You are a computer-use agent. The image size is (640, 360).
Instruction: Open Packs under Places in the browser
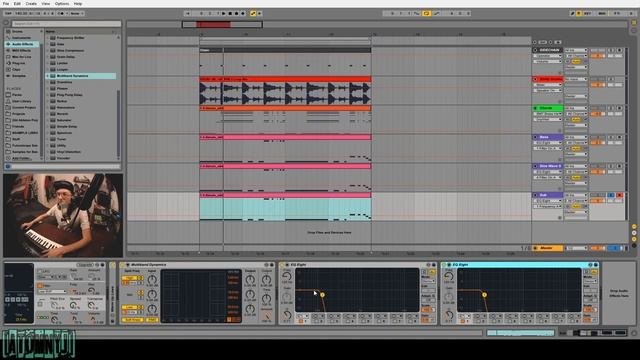[17, 95]
